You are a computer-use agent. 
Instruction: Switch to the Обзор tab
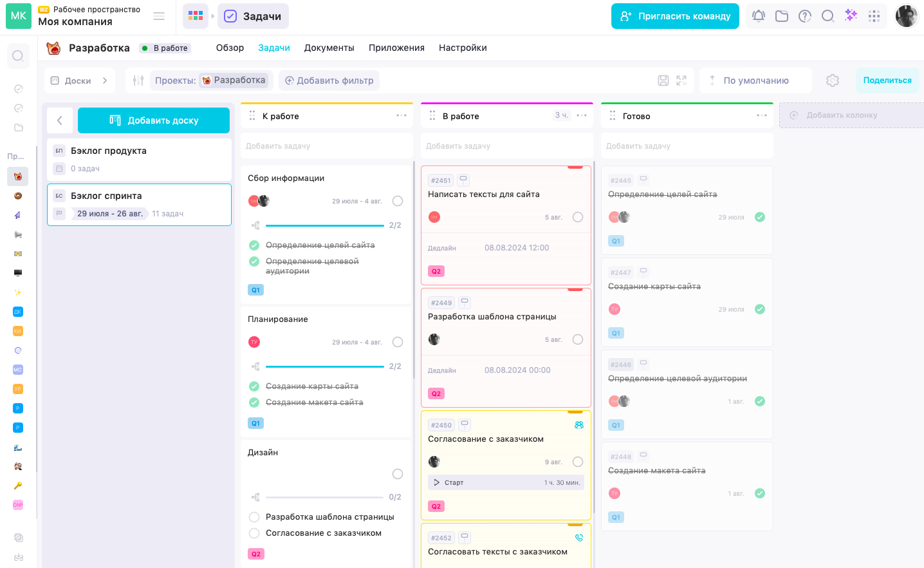(x=230, y=48)
